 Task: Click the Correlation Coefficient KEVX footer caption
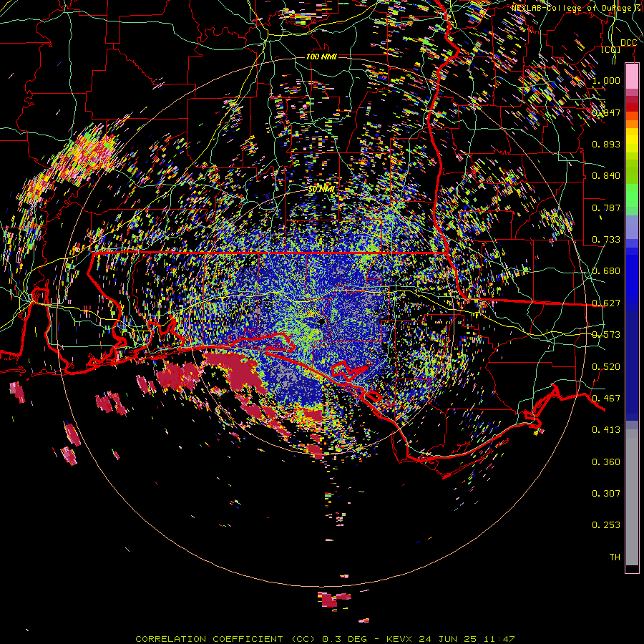coord(325,639)
